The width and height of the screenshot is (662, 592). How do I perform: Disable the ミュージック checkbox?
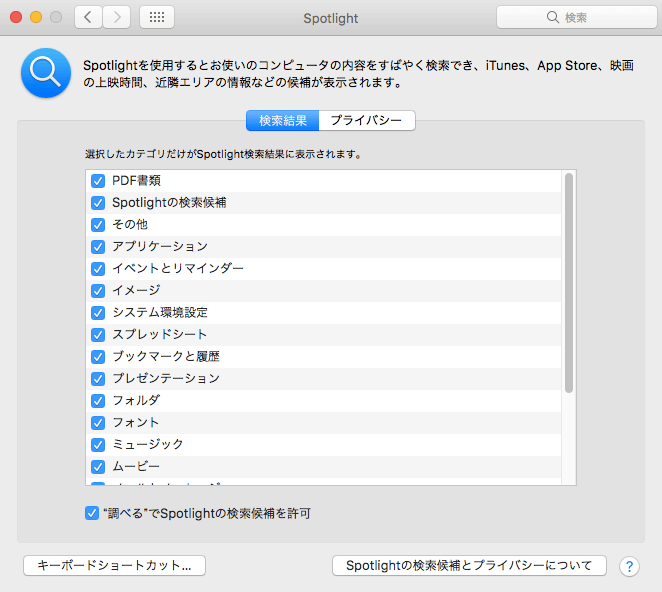[98, 445]
